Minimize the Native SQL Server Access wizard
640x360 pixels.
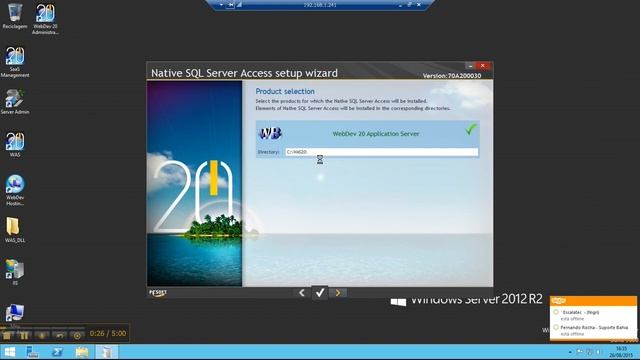(x=470, y=66)
